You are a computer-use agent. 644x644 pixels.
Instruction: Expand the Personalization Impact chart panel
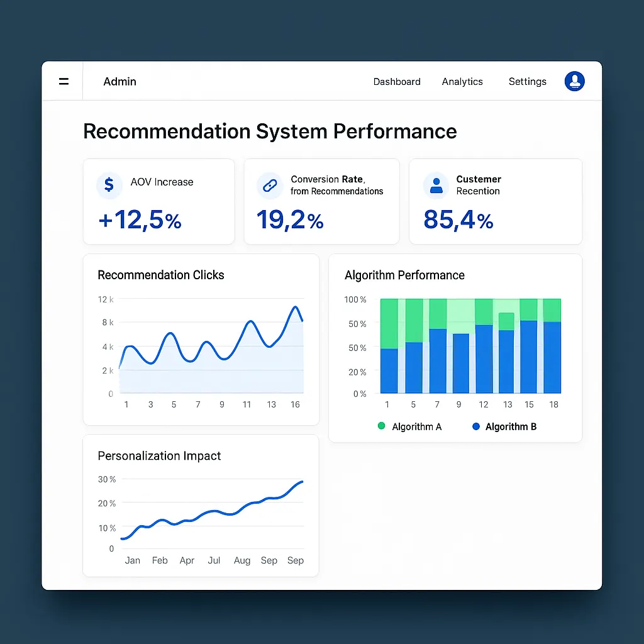pos(201,506)
